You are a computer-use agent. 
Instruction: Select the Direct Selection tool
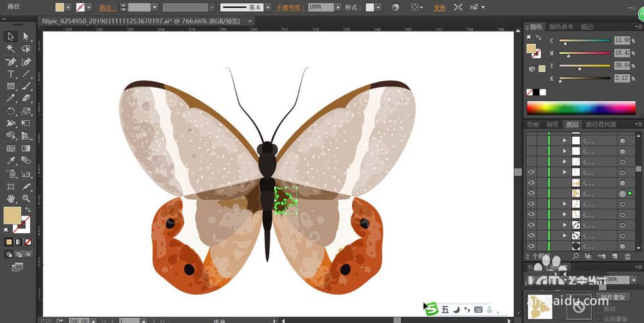tap(26, 36)
